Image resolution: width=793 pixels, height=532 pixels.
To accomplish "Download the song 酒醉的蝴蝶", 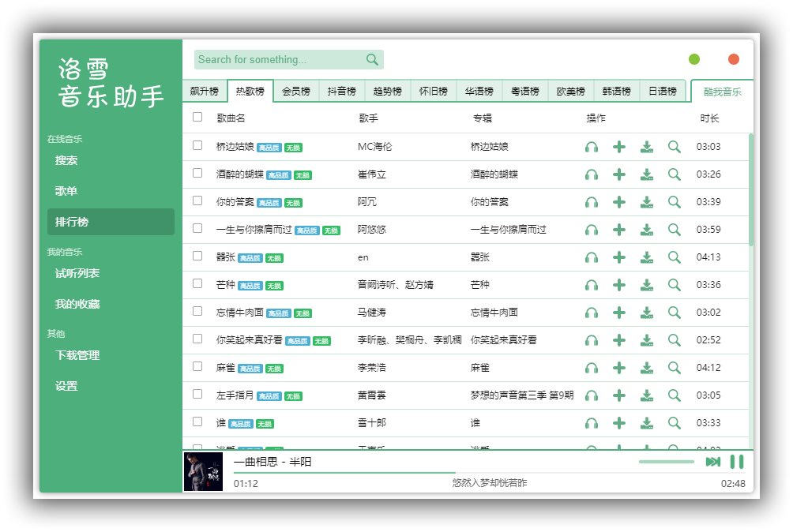I will (646, 174).
